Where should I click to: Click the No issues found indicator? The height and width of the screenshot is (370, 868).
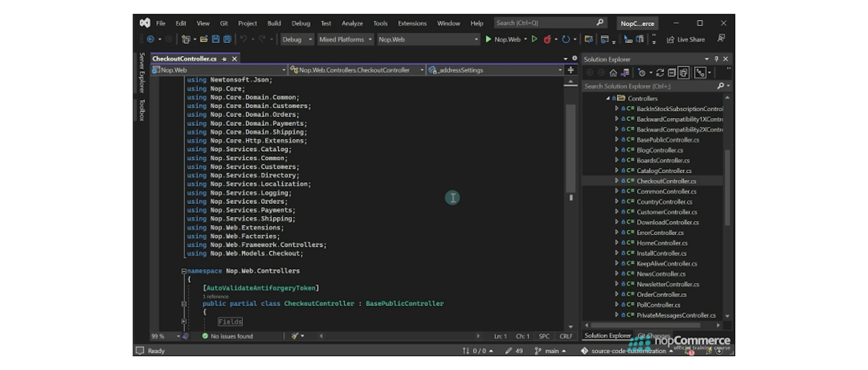click(x=227, y=336)
